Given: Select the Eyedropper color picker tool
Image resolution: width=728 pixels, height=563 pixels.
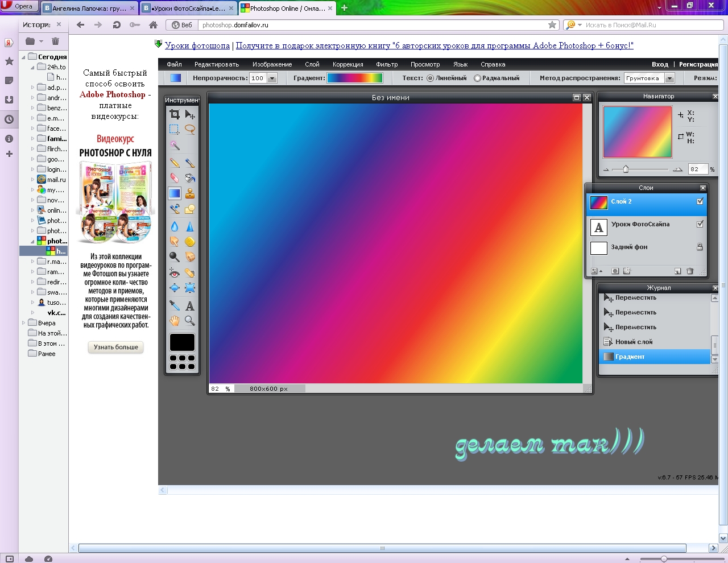Looking at the screenshot, I should [x=175, y=306].
